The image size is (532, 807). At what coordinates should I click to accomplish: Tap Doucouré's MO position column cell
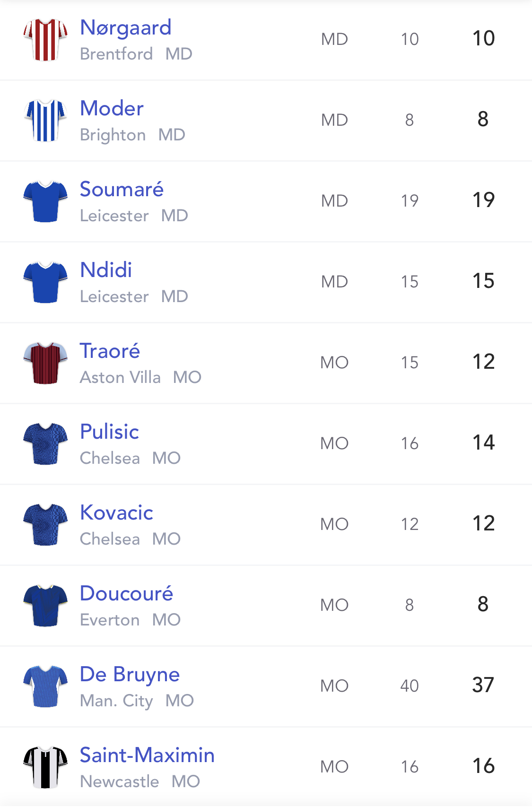click(x=334, y=605)
